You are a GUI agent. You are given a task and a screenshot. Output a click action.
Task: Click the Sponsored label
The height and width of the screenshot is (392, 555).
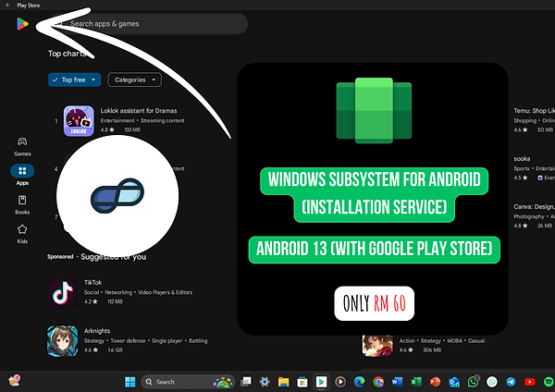click(60, 256)
